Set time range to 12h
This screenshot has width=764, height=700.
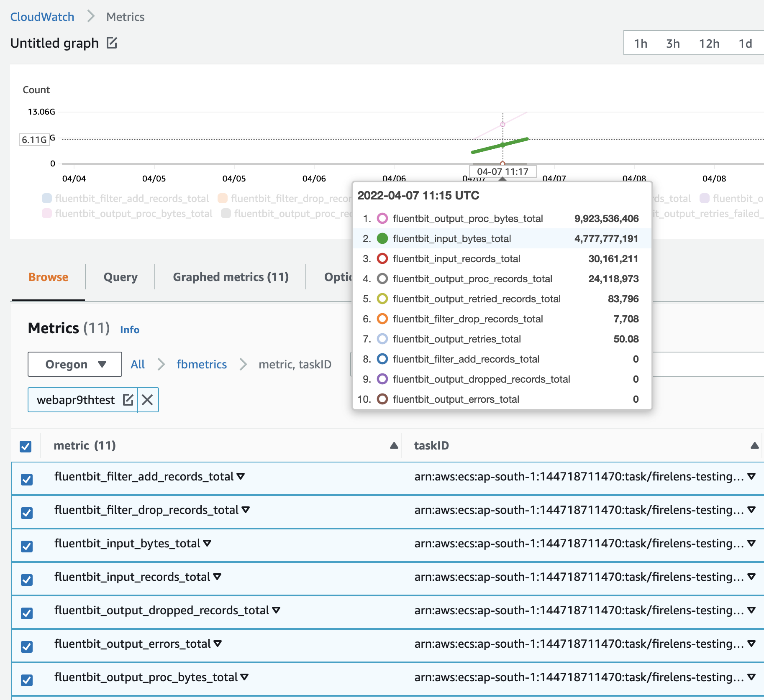pyautogui.click(x=709, y=43)
